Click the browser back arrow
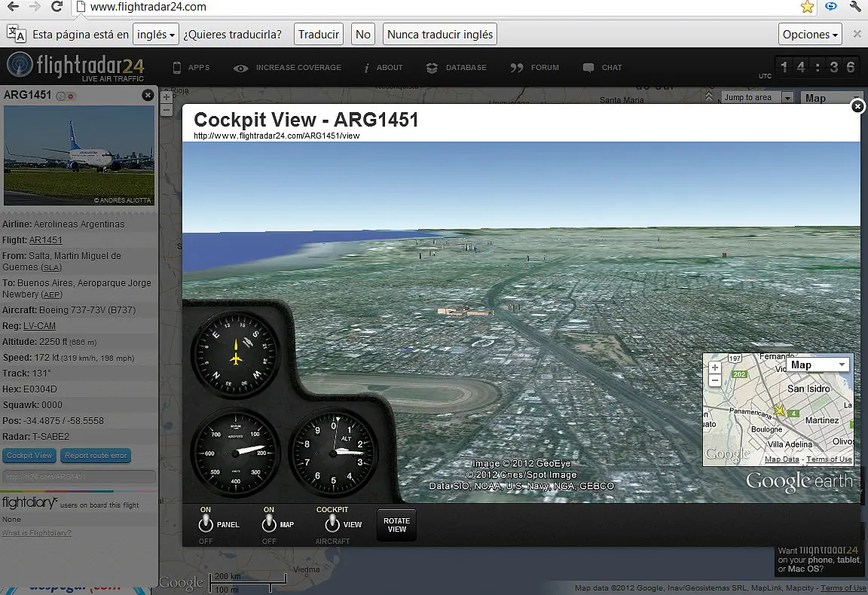 (x=14, y=7)
